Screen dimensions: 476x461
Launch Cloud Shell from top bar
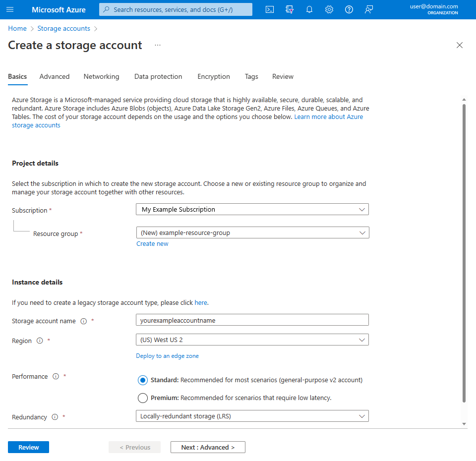[x=270, y=9]
